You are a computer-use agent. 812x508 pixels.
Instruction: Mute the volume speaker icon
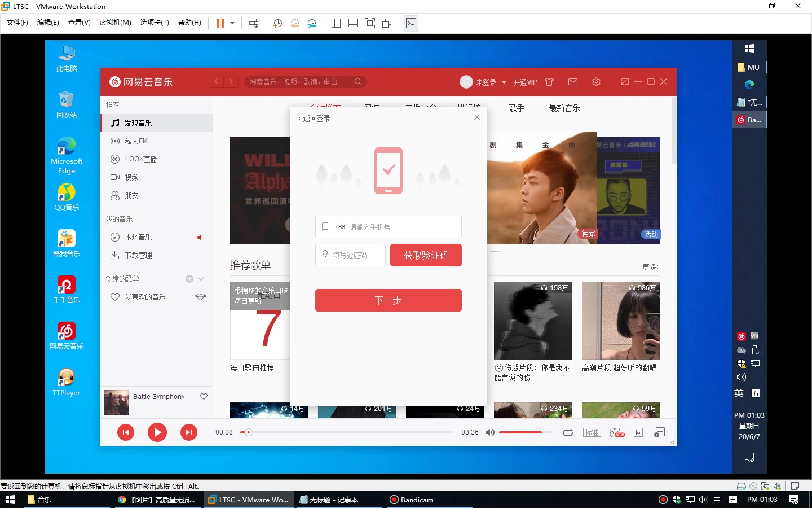[x=490, y=432]
